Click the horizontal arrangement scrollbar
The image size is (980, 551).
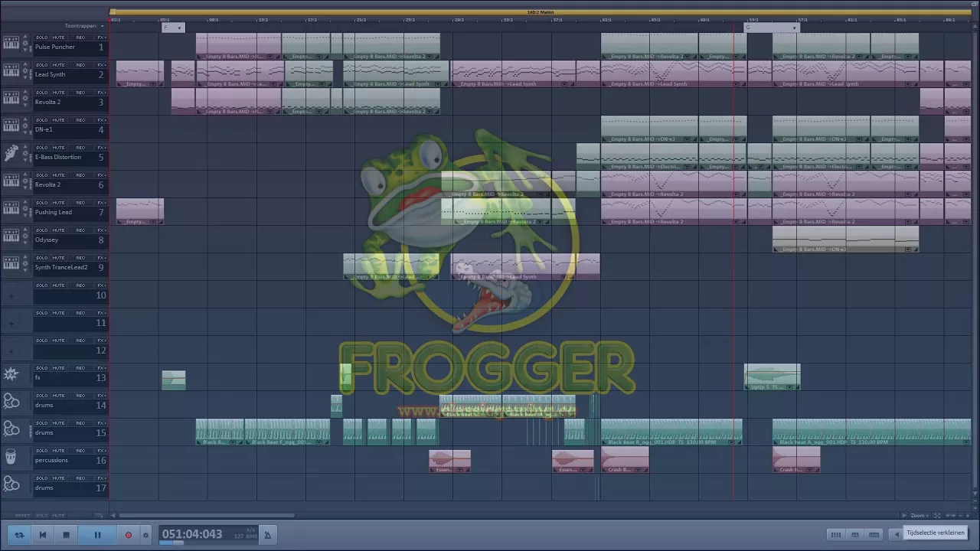[207, 515]
